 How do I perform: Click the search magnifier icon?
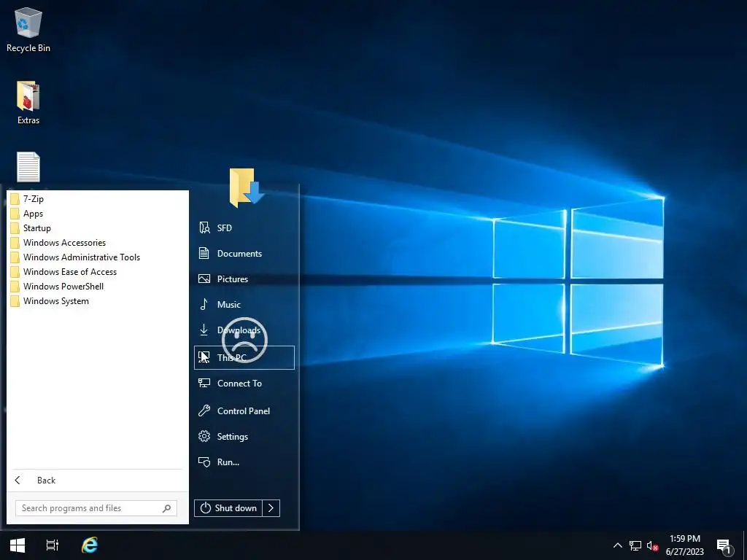pyautogui.click(x=166, y=508)
